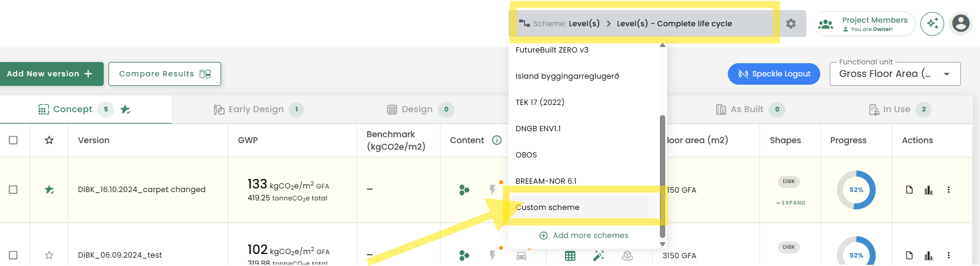Click Add more schemes link
This screenshot has height=266, width=980.
coord(584,236)
